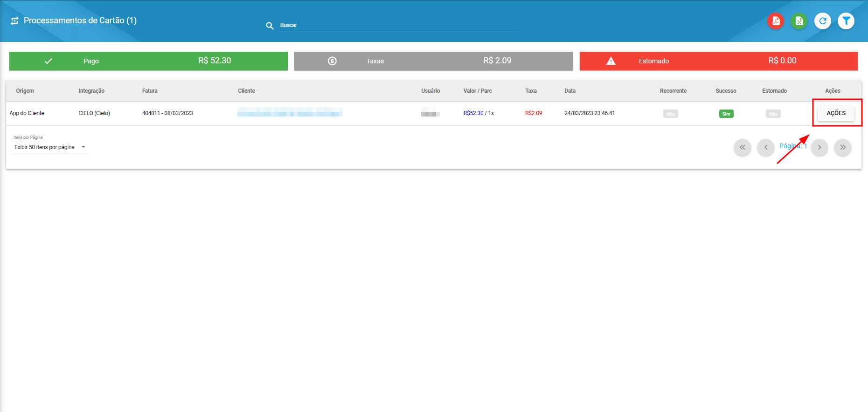This screenshot has height=412, width=868.
Task: Click the R$ 52.30 total in Pago card
Action: pyautogui.click(x=215, y=61)
